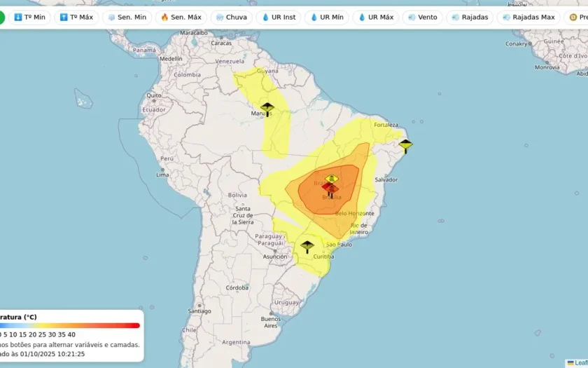Click the warning marker near Curitiba
Image resolution: width=588 pixels, height=368 pixels.
coord(307,246)
